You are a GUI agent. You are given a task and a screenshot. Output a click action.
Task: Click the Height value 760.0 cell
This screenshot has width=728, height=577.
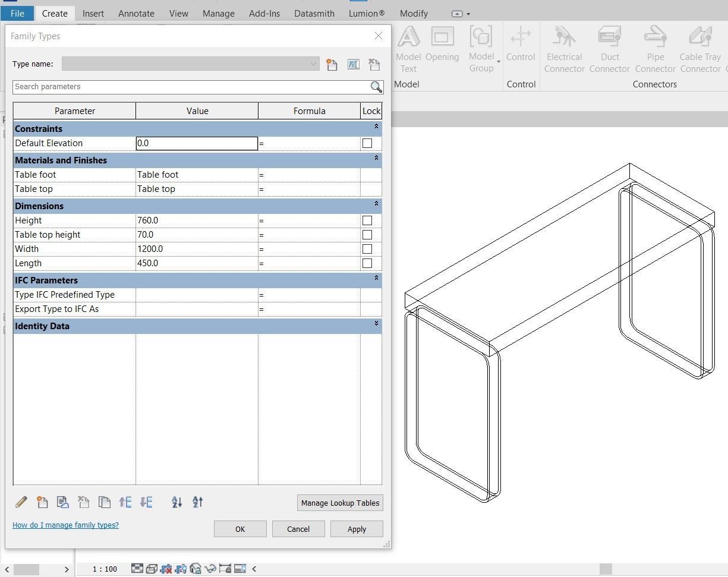point(197,220)
